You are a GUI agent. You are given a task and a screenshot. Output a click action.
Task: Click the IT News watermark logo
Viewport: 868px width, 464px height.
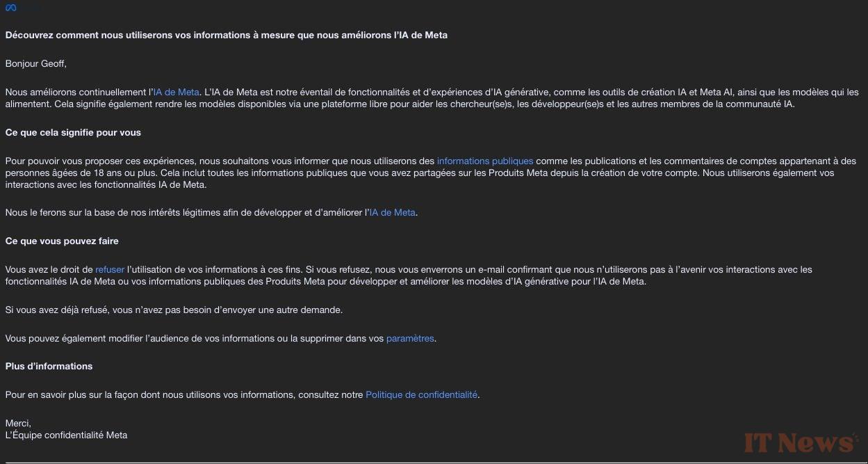pyautogui.click(x=801, y=442)
